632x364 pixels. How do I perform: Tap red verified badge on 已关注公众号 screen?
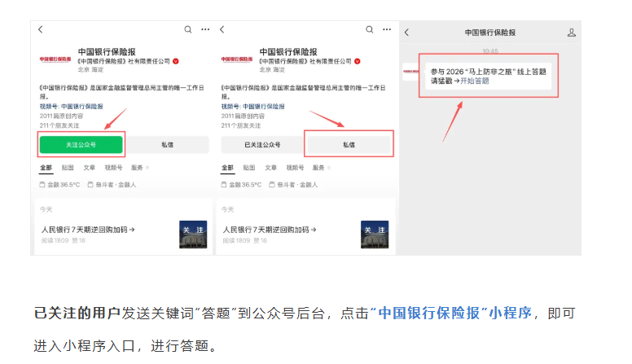357,61
